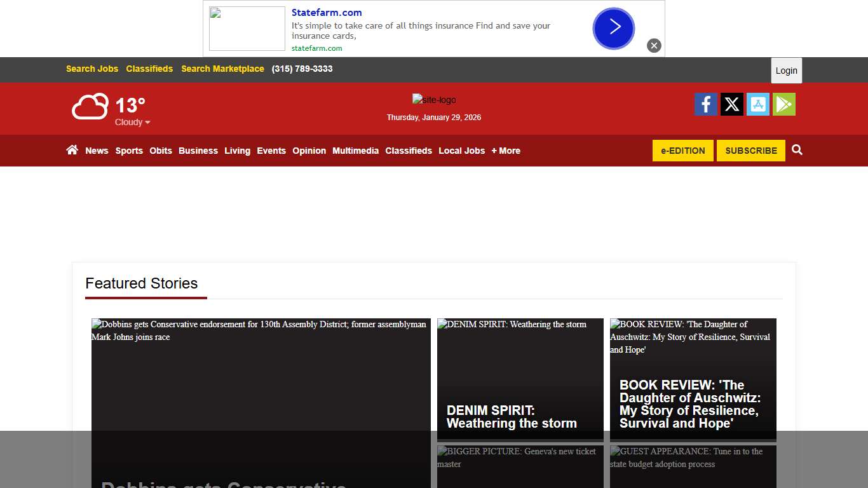Click the Apple App Store icon
Screen dimensions: 868x488
(757, 104)
